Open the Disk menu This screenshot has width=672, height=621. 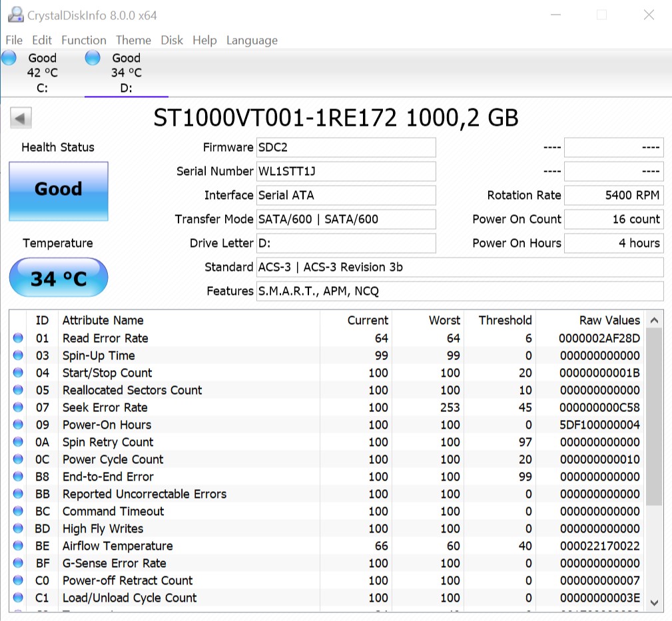[x=172, y=40]
